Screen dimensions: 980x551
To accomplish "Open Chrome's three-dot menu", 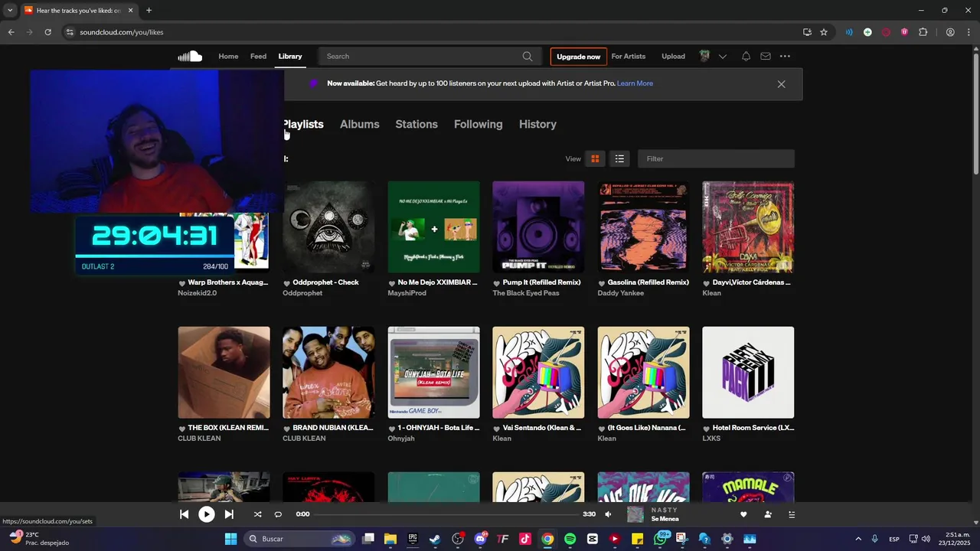I will point(969,32).
